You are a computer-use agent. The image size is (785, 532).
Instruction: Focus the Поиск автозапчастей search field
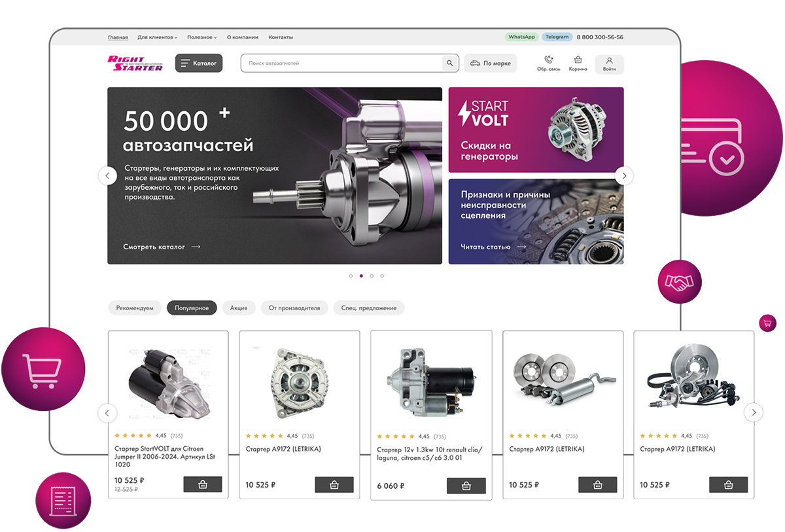point(341,63)
